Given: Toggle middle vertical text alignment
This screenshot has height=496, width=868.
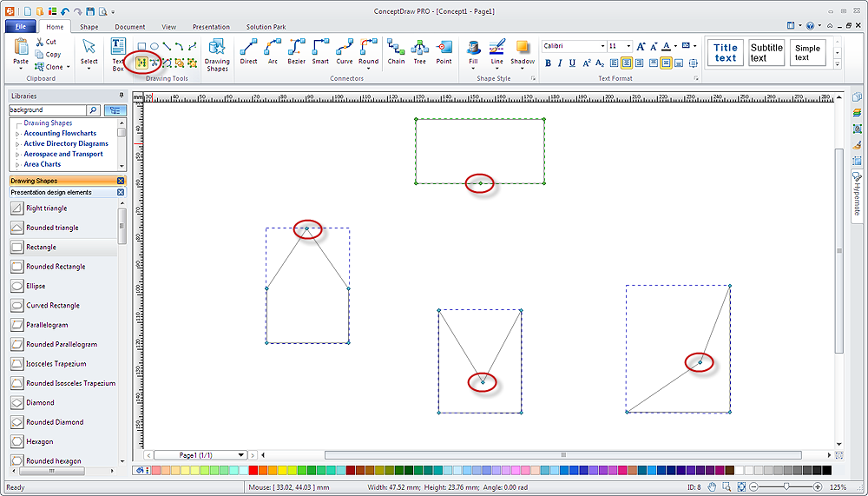Looking at the screenshot, I should click(666, 63).
